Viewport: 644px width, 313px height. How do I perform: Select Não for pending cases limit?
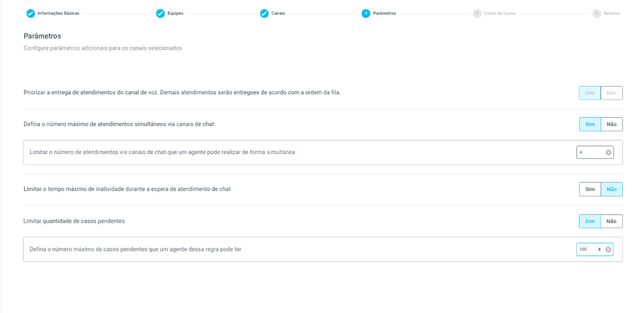point(611,222)
